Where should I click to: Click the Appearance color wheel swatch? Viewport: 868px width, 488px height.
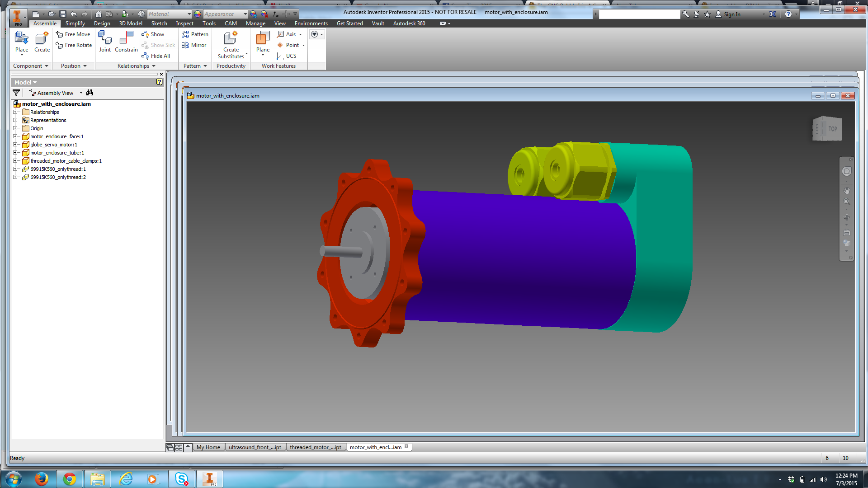pos(198,14)
